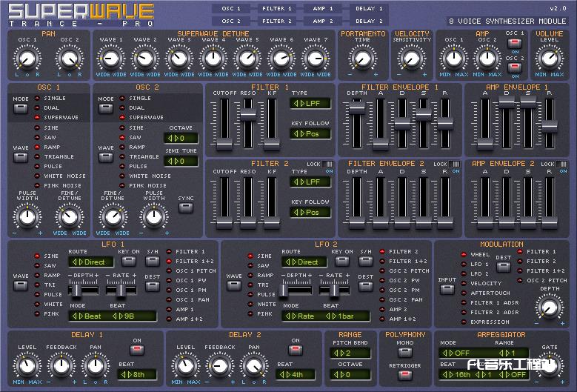This screenshot has height=392, width=577.
Task: Click the OSC 2 Pulse Width knob
Action: click(154, 217)
